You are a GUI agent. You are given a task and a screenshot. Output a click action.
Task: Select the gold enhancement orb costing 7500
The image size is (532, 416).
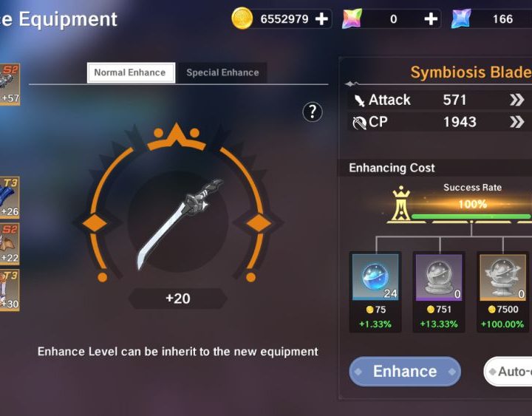coord(502,277)
